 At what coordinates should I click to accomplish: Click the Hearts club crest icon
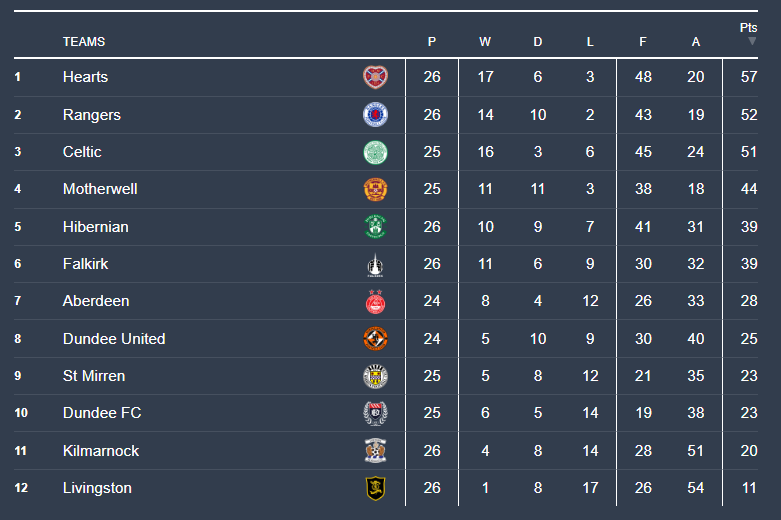375,77
